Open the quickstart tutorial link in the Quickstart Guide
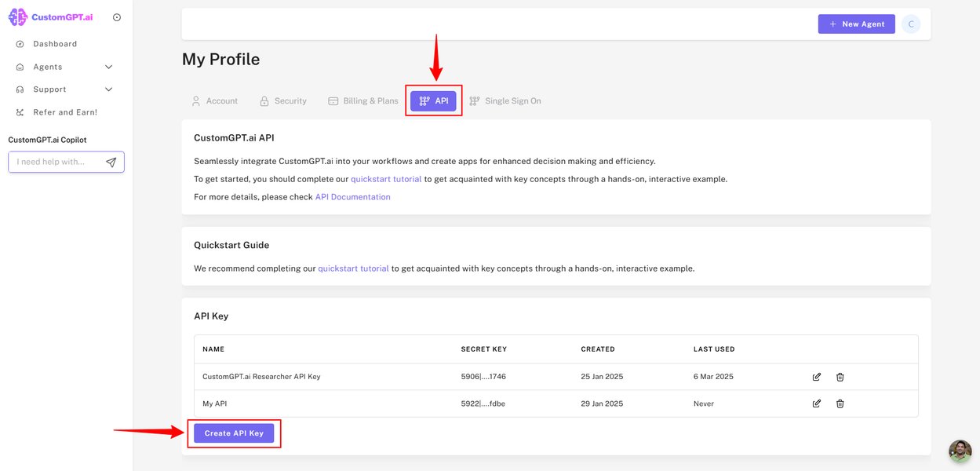980x471 pixels. tap(353, 268)
